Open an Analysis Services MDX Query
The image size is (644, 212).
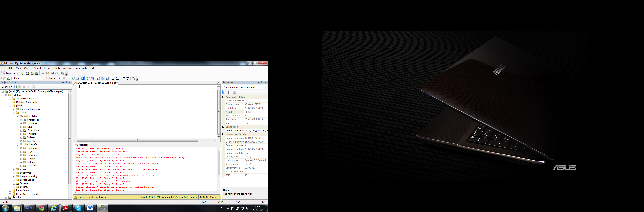(27, 73)
